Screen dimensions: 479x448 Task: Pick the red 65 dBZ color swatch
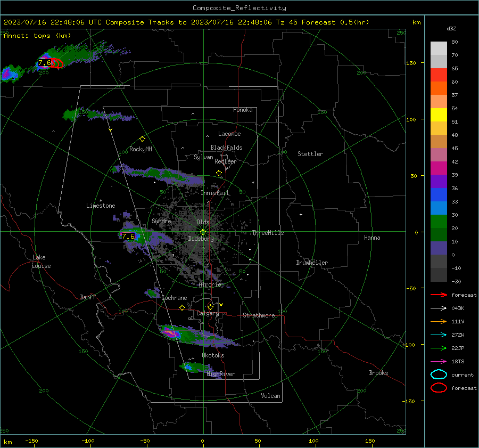click(x=439, y=75)
